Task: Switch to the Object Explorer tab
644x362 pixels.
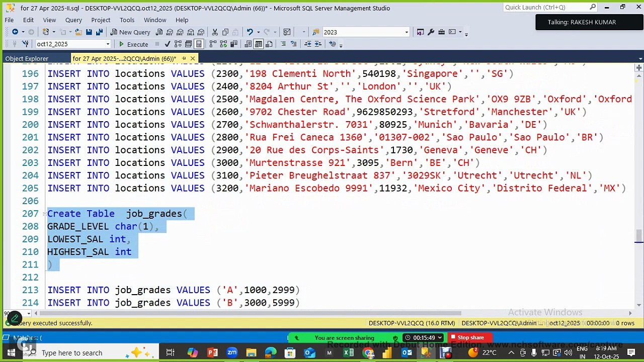Action: coord(27,58)
